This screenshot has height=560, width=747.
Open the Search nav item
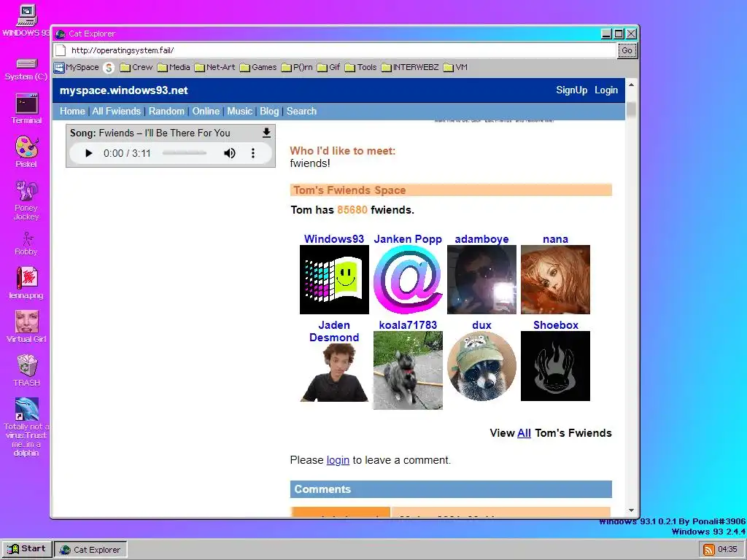pos(301,112)
